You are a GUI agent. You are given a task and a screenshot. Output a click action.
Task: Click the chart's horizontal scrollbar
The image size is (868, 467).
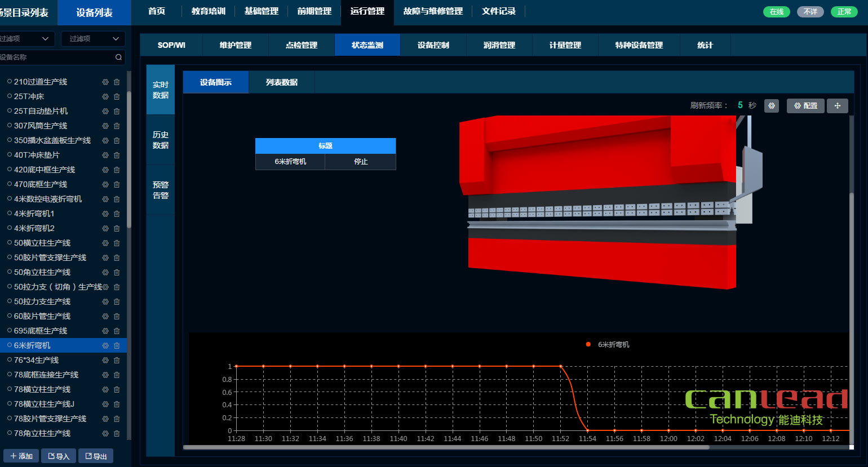pos(445,447)
